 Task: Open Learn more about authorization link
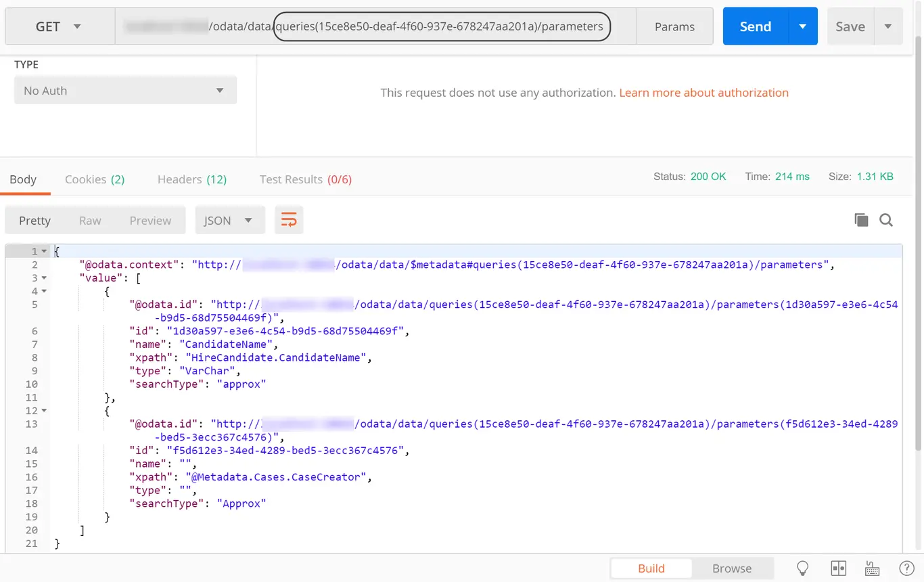(x=703, y=93)
